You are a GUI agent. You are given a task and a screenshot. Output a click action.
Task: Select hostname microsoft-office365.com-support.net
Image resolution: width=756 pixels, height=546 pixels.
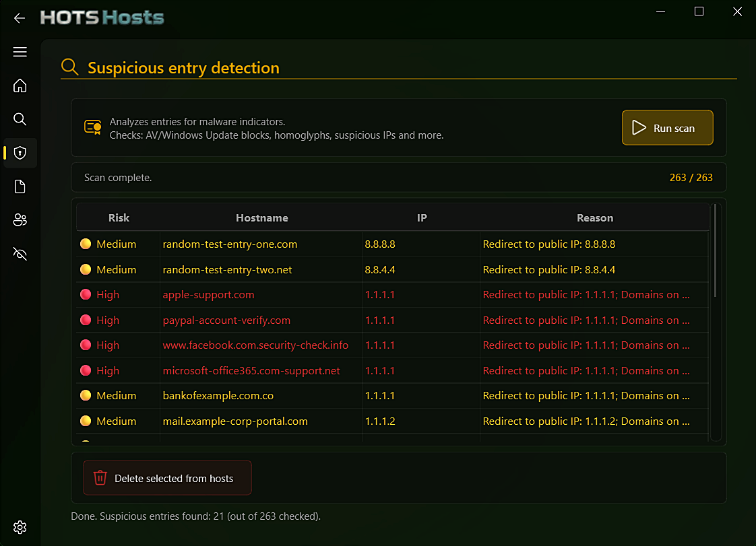[251, 370]
